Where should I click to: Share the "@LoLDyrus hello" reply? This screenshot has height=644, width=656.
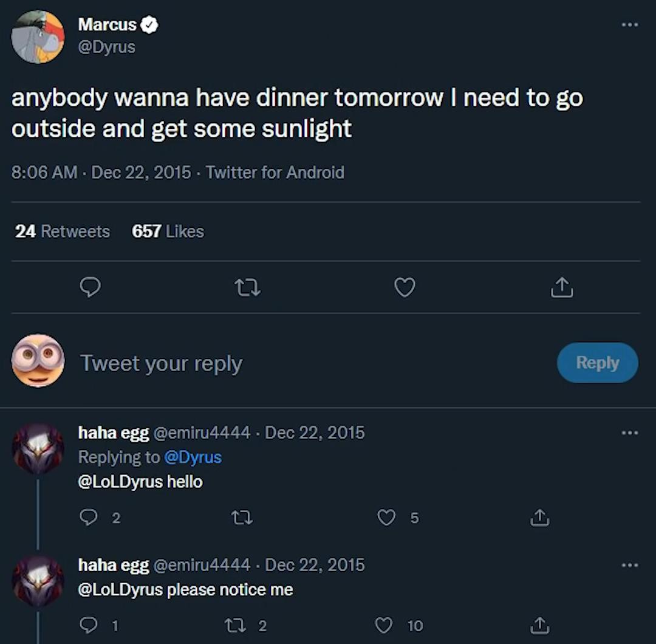[539, 518]
